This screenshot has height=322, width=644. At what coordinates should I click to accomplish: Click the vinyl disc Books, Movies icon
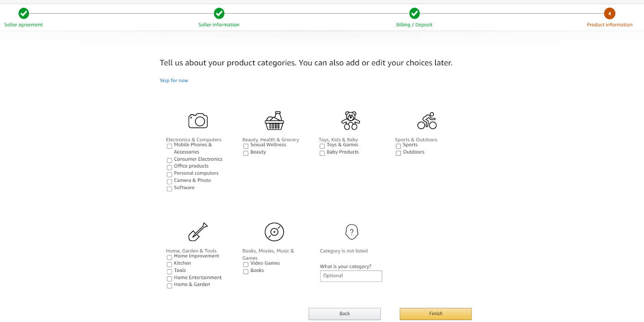(274, 232)
